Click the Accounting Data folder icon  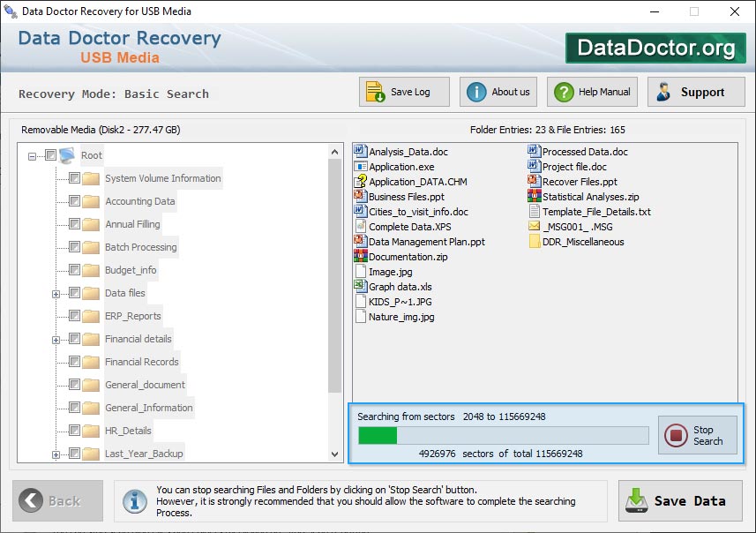[91, 201]
